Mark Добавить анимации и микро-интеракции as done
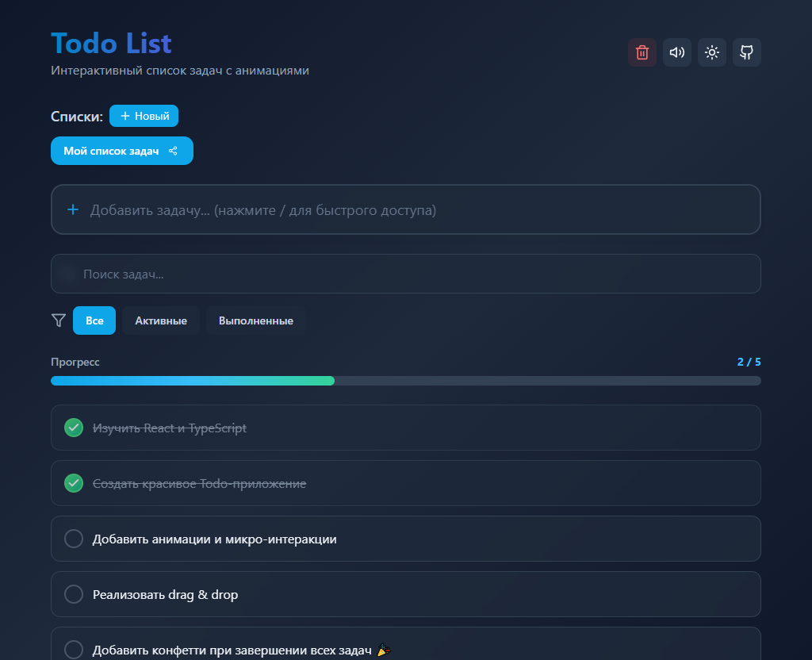This screenshot has height=660, width=812. (x=73, y=539)
